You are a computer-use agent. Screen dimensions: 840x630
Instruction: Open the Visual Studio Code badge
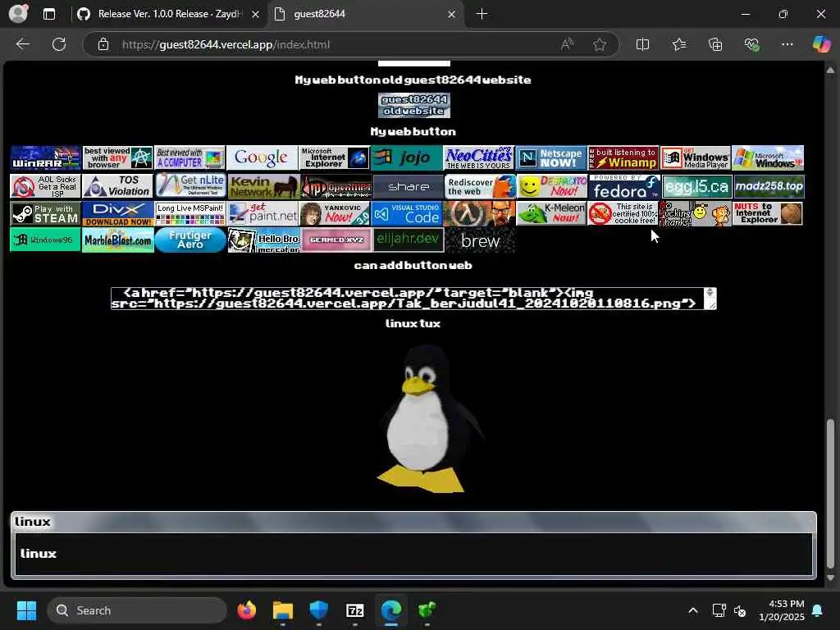pos(407,213)
